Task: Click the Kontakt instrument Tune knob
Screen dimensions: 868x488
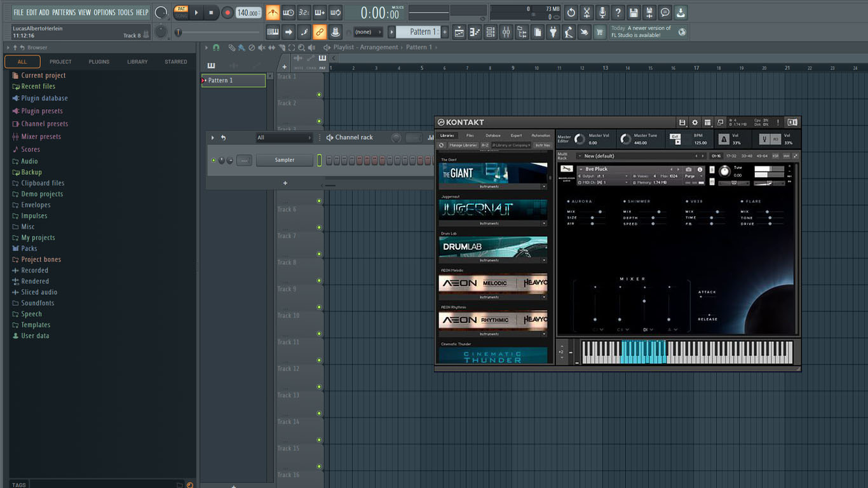Action: pos(724,171)
